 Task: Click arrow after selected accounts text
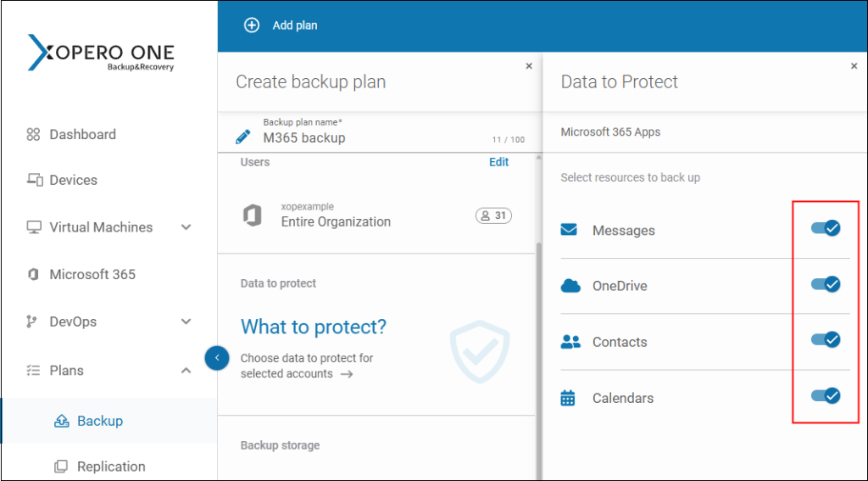coord(347,374)
